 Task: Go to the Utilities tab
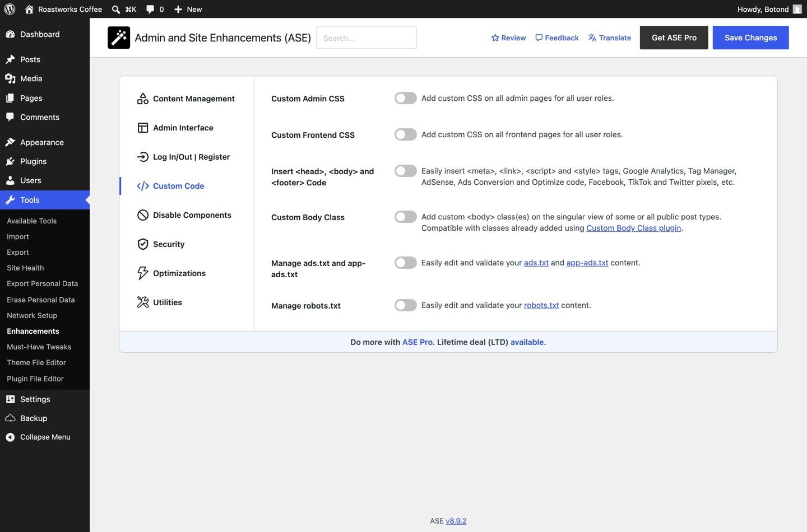coord(187,302)
